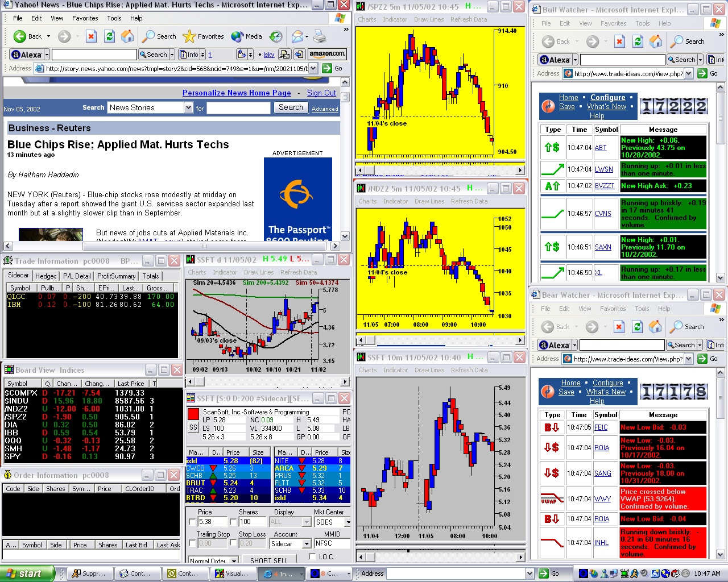Open Draw Lines menu in NDZ2 chart window

coord(429,201)
